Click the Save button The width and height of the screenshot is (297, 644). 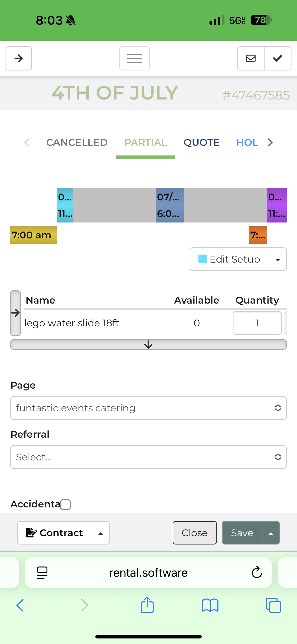[x=242, y=533]
